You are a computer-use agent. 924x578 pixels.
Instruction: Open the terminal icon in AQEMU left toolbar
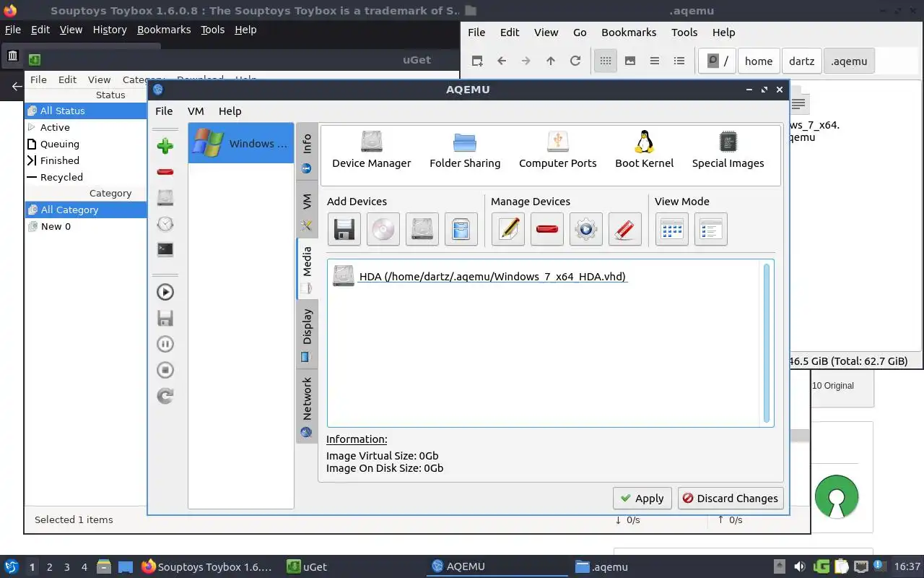tap(165, 250)
